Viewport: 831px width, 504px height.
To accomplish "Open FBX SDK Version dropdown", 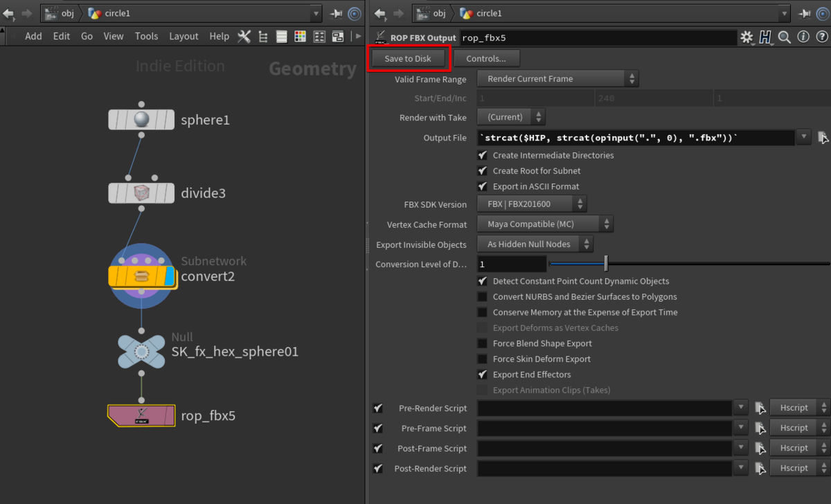I will [x=532, y=204].
